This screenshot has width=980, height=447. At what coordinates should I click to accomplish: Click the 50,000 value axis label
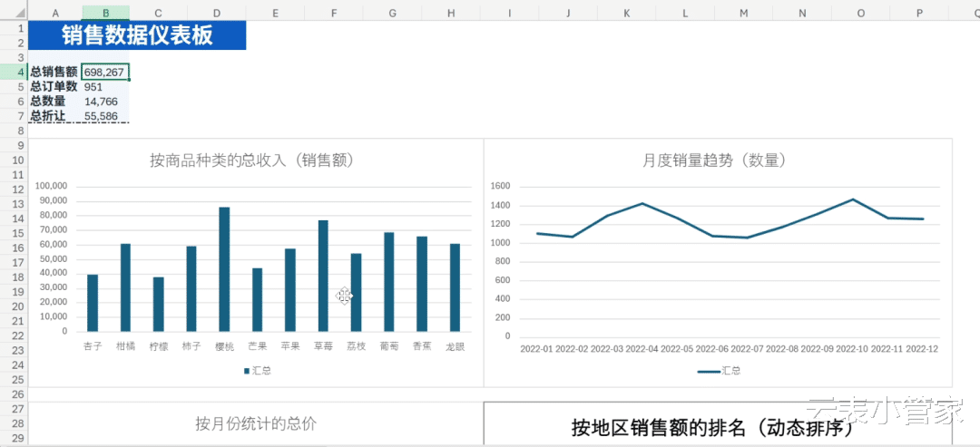[54, 258]
